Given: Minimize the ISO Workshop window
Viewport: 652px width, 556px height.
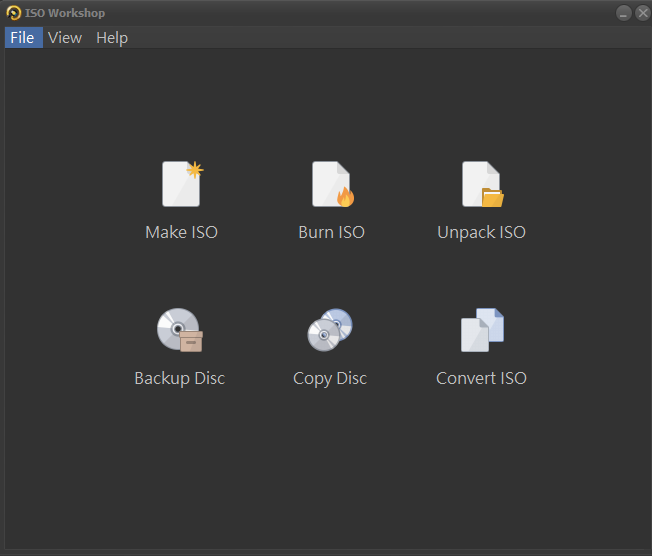Looking at the screenshot, I should pos(623,13).
